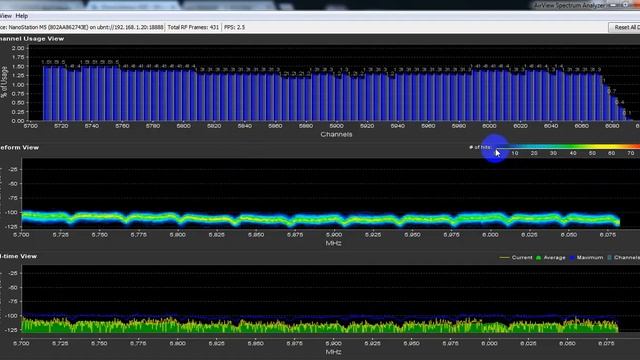The image size is (640, 360).
Task: Click the 70 mark on hits scale
Action: point(631,153)
